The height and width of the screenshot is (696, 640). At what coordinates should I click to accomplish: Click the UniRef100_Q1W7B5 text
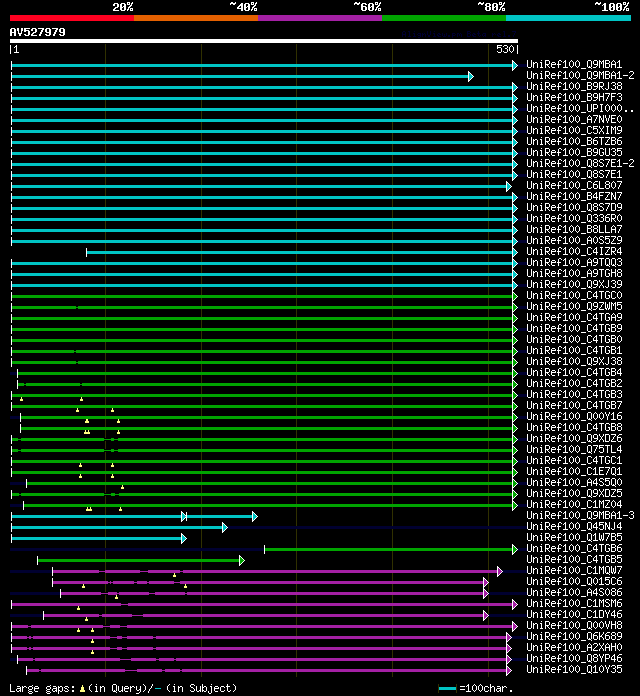574,538
